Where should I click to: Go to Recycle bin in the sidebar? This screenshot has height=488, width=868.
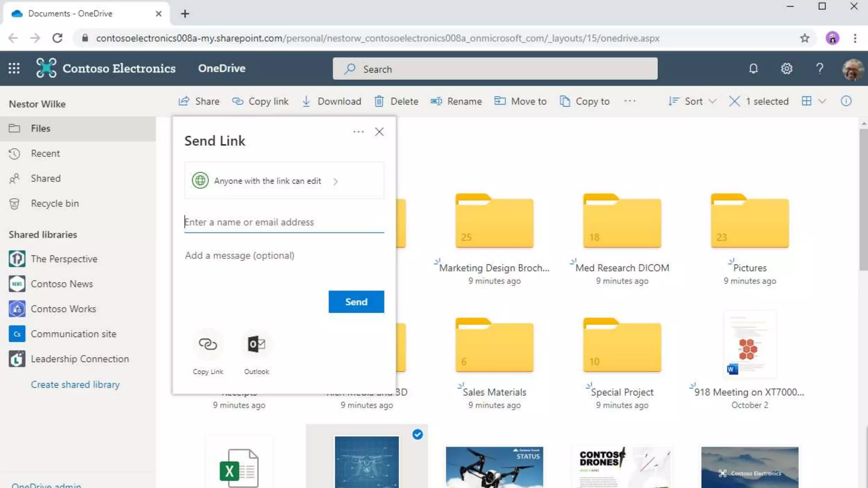[55, 203]
